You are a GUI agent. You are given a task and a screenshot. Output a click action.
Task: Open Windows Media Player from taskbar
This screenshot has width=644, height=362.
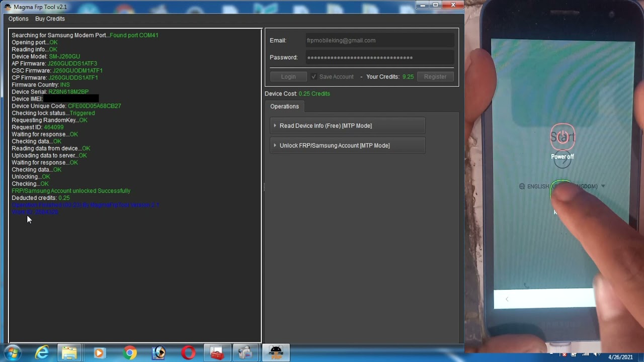pos(99,353)
